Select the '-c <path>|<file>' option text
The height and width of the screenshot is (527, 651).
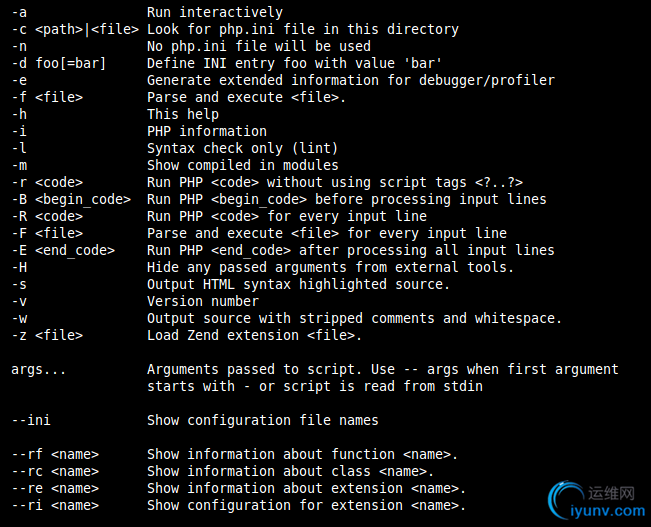75,29
